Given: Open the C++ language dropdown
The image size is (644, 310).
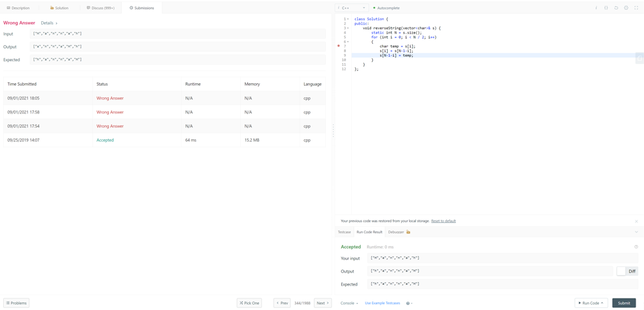Looking at the screenshot, I should (x=352, y=8).
